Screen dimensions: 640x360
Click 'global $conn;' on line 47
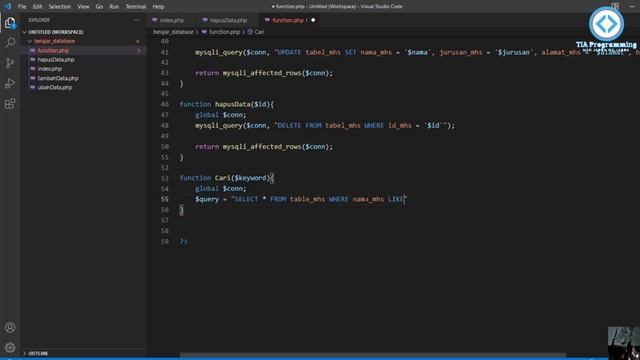pos(220,115)
